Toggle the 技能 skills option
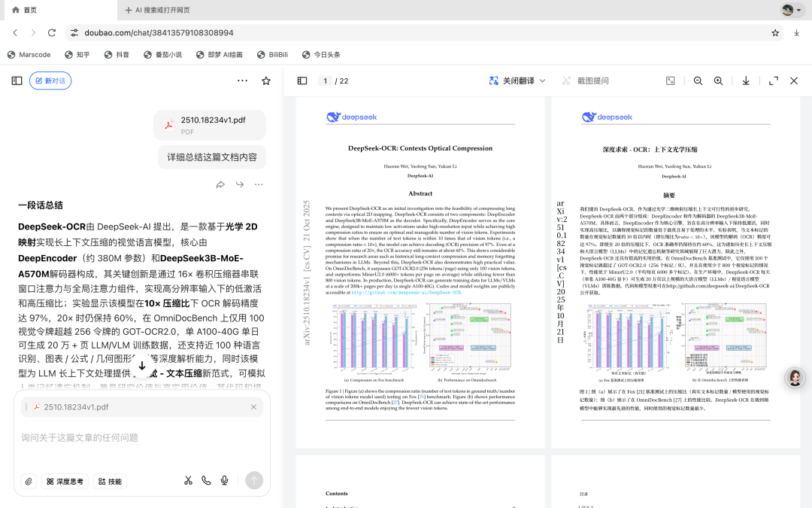The width and height of the screenshot is (812, 508). point(110,481)
